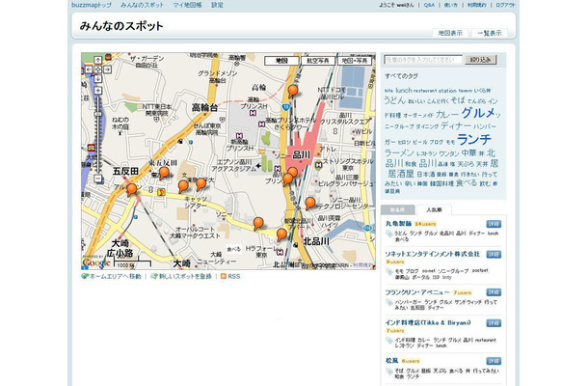588x386 pixels.
Task: Select the 韓国料理 tag in the cloud
Action: 441,184
